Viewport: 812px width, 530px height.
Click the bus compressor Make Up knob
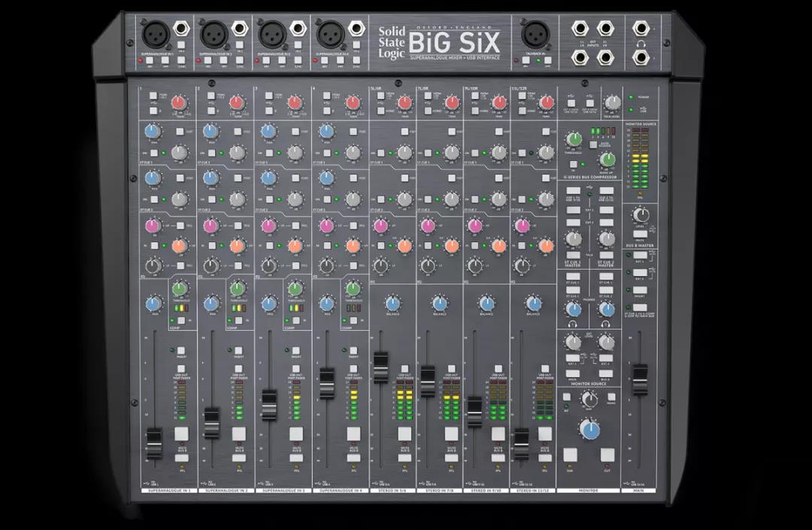point(607,160)
